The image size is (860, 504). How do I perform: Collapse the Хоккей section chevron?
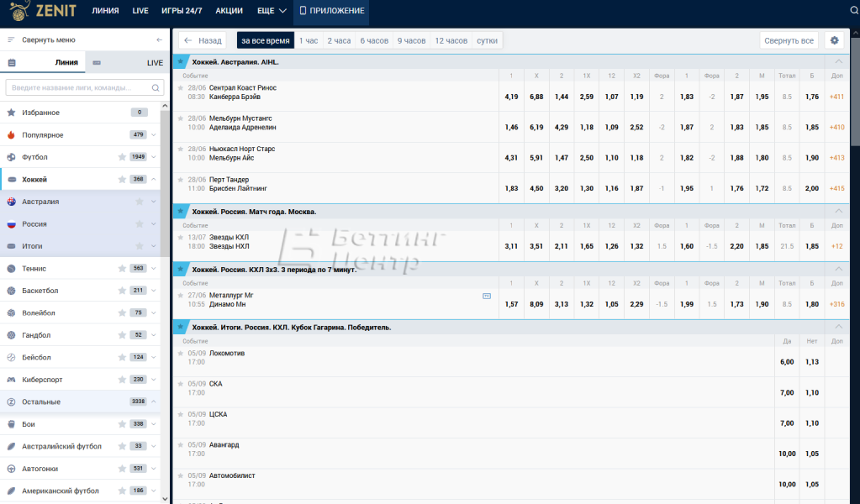pos(154,179)
